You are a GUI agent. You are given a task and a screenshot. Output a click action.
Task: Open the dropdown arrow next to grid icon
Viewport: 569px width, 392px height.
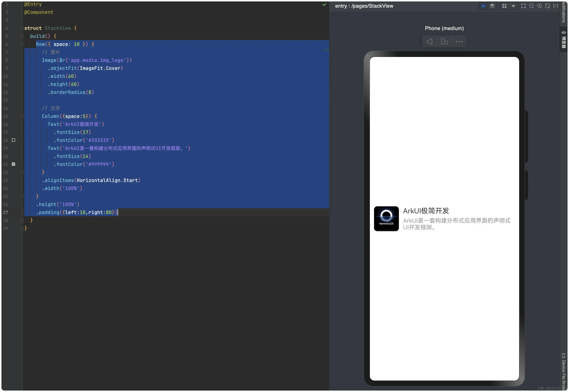(x=513, y=6)
